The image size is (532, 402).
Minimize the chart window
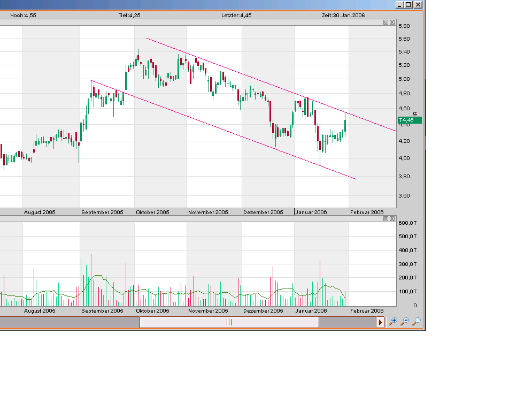click(x=399, y=5)
